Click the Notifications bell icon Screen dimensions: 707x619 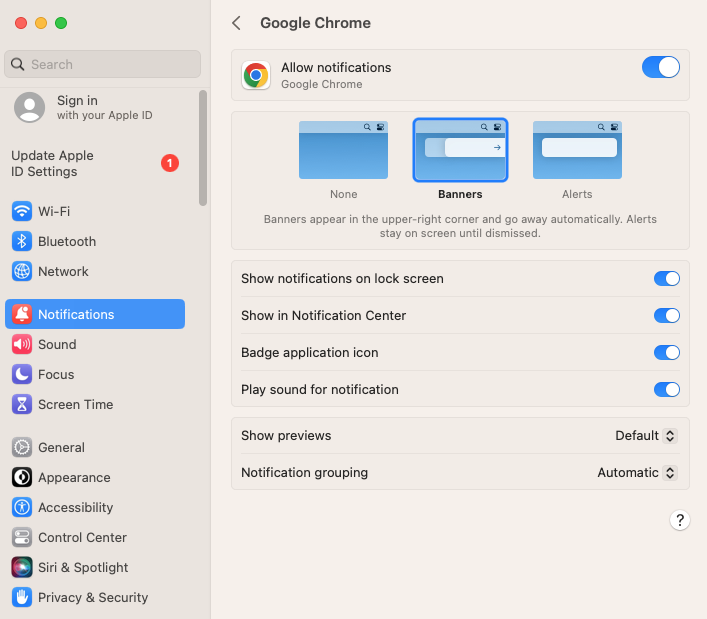(22, 314)
